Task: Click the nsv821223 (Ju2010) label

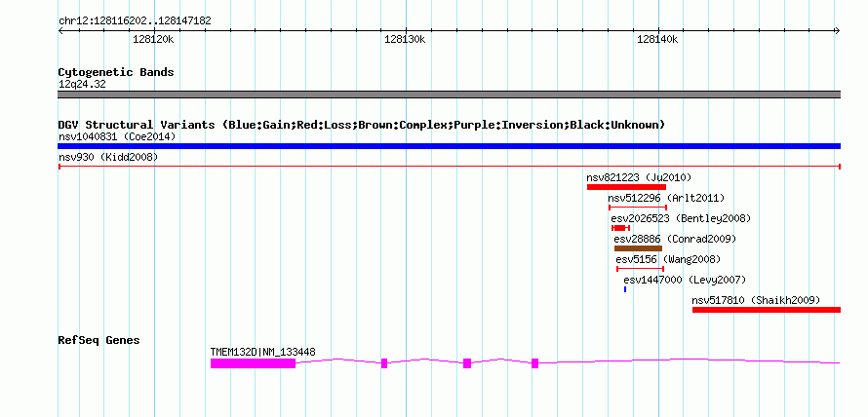Action: 639,177
